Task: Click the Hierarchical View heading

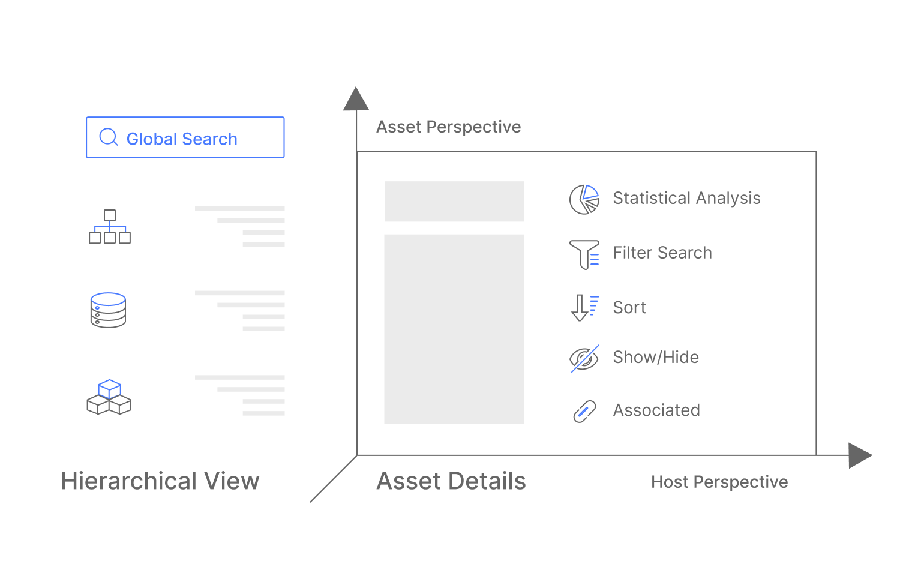Action: coord(160,481)
